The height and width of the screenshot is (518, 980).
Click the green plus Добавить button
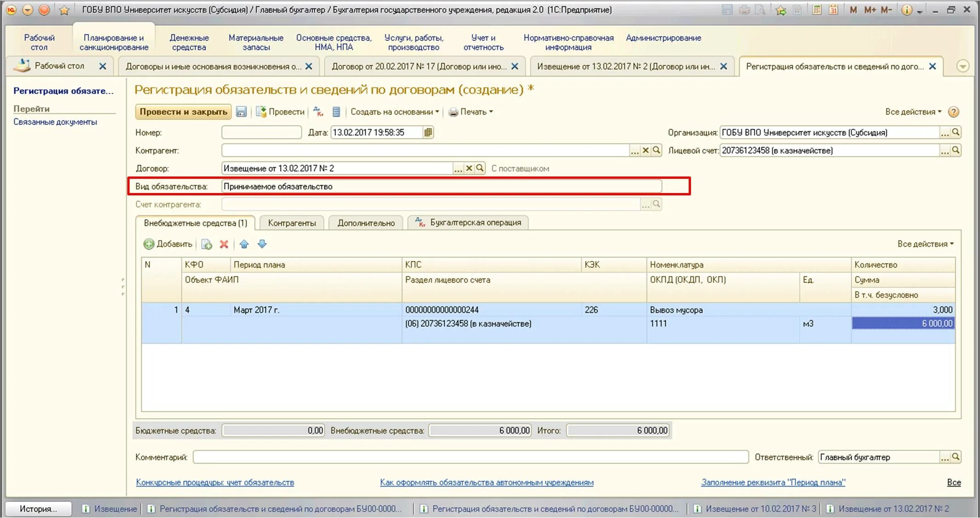click(168, 244)
